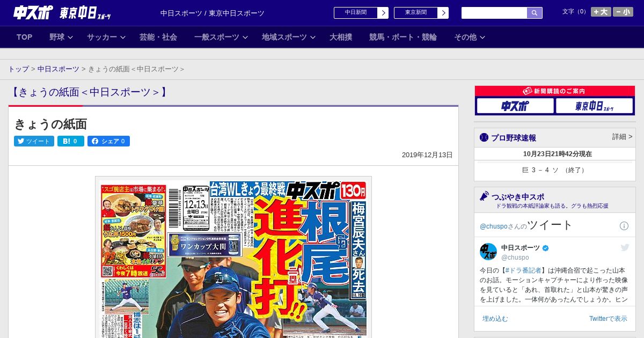
Task: Click 埋め込む link
Action: click(495, 319)
